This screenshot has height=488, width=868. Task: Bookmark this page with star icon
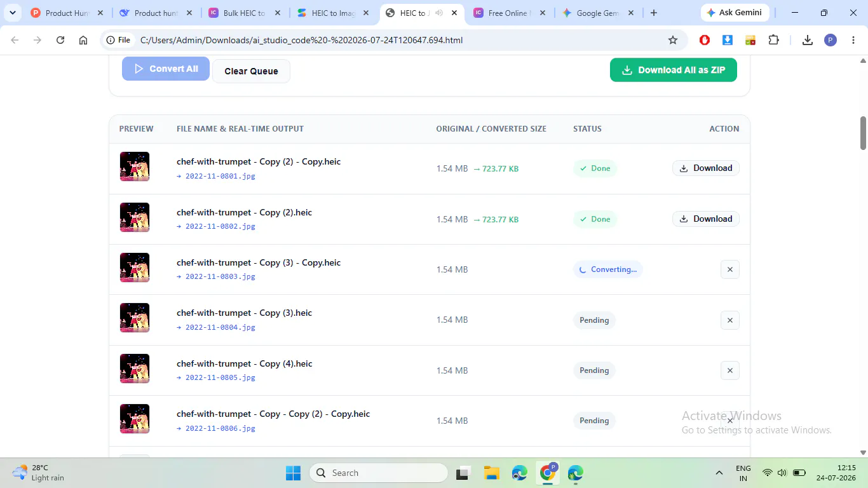pyautogui.click(x=673, y=40)
